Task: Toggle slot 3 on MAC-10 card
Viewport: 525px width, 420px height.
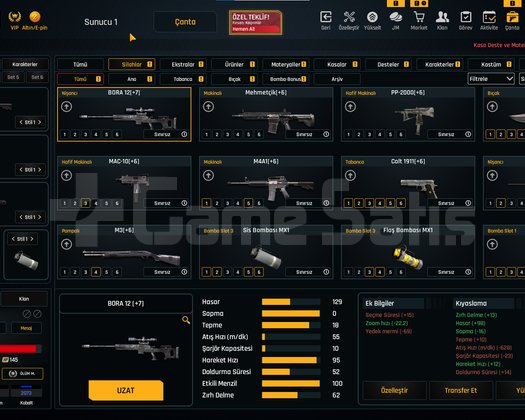Action: pos(85,203)
